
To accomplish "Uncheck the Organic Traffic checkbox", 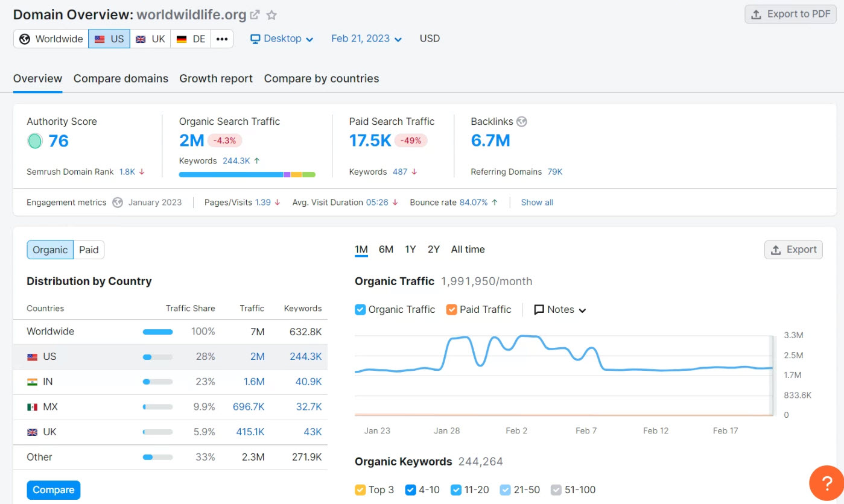I will 360,309.
